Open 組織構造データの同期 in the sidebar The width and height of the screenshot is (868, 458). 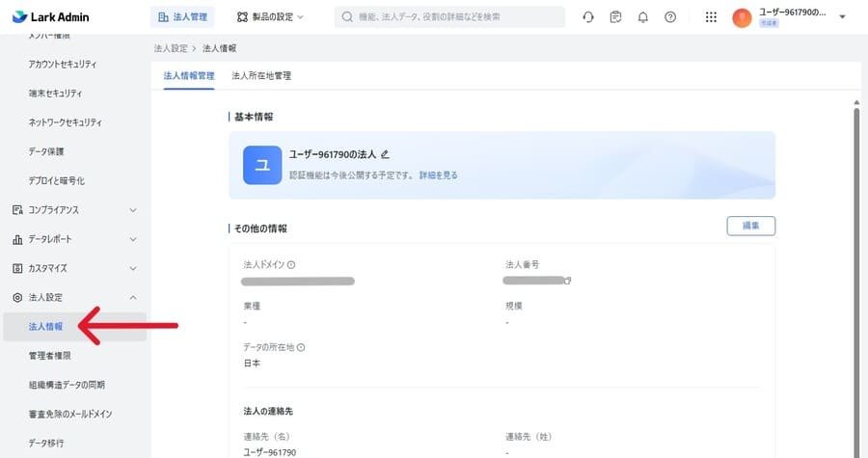coord(67,385)
